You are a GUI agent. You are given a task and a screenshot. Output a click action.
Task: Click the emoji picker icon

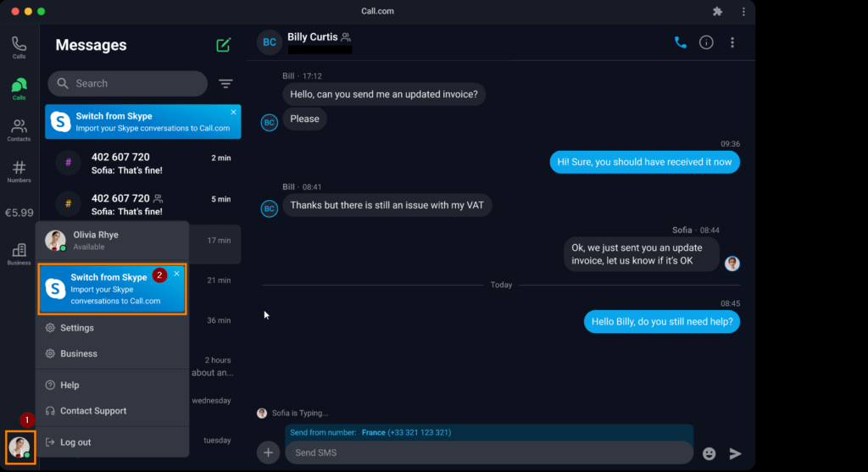pos(709,453)
